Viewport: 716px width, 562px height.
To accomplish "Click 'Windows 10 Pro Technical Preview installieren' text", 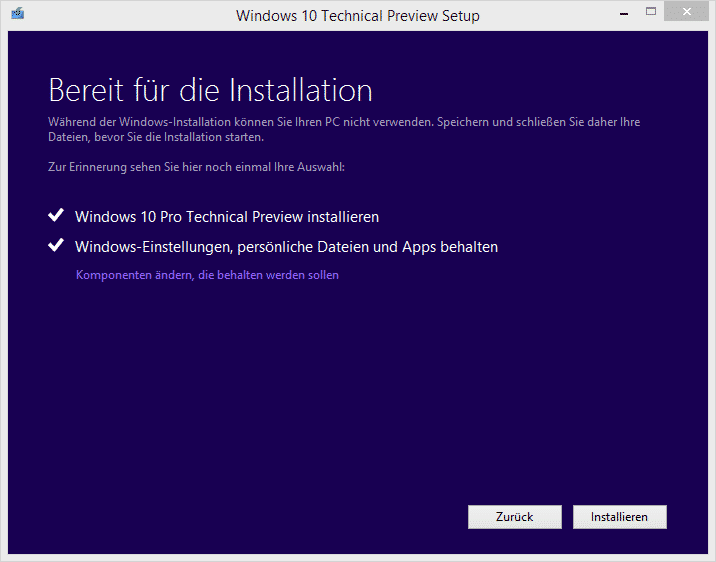I will pos(227,217).
